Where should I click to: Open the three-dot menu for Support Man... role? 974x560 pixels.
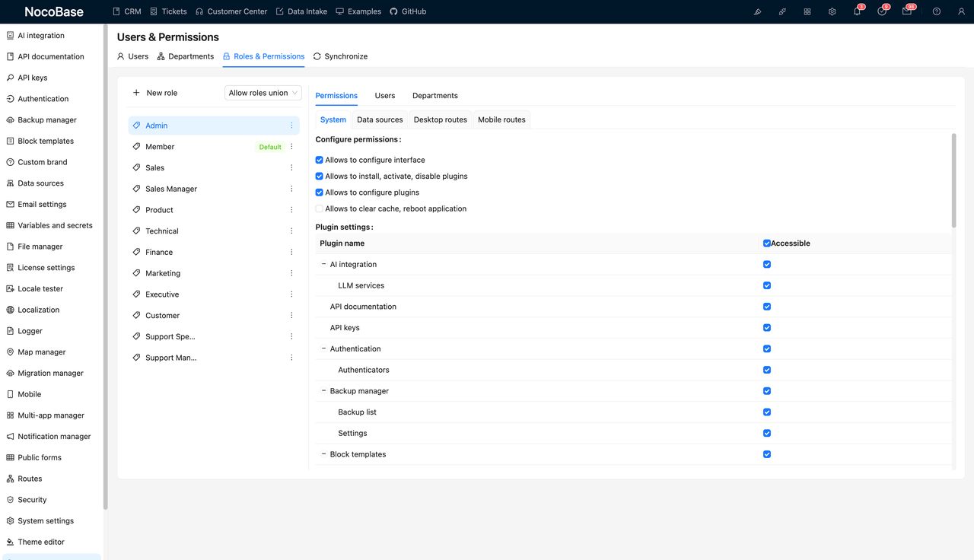[x=291, y=358]
